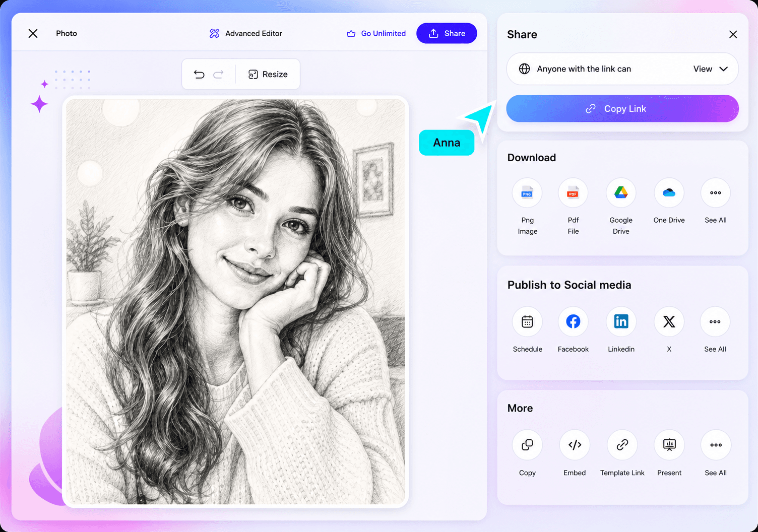Image resolution: width=758 pixels, height=532 pixels.
Task: Select the pencil sketch portrait image
Action: point(235,301)
